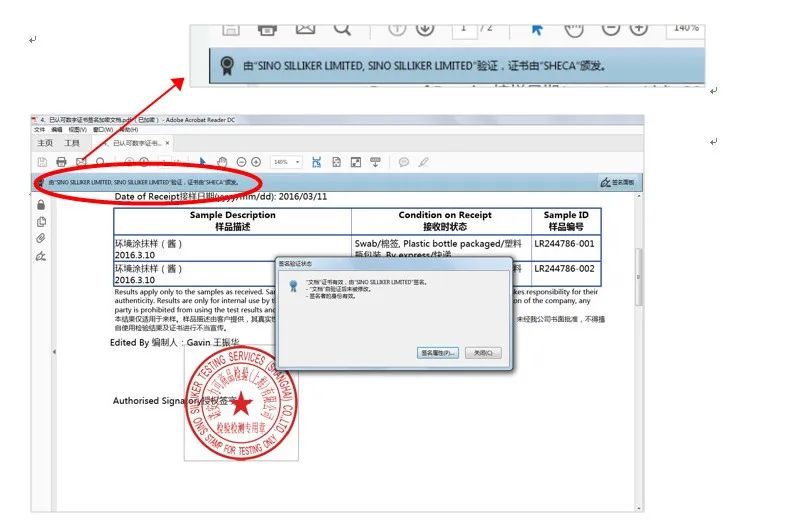Open the lock security icon in sidebar
Image resolution: width=800 pixels, height=526 pixels.
point(41,205)
